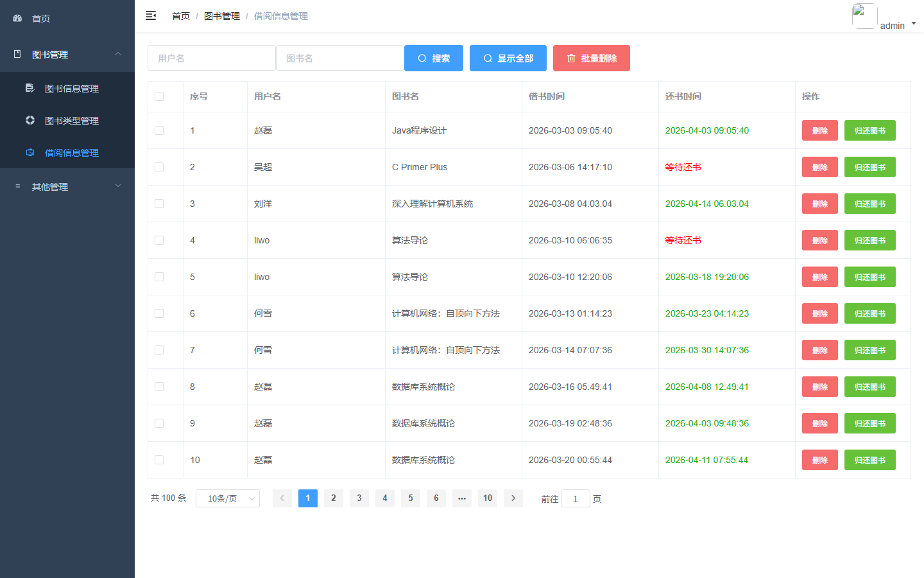Navigate to 首页 in the breadcrumb
Image resolution: width=924 pixels, height=578 pixels.
[x=181, y=16]
